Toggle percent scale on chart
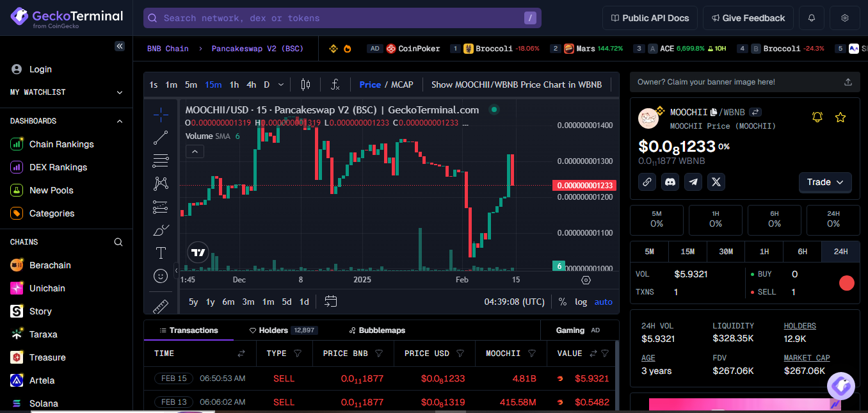 (x=563, y=302)
